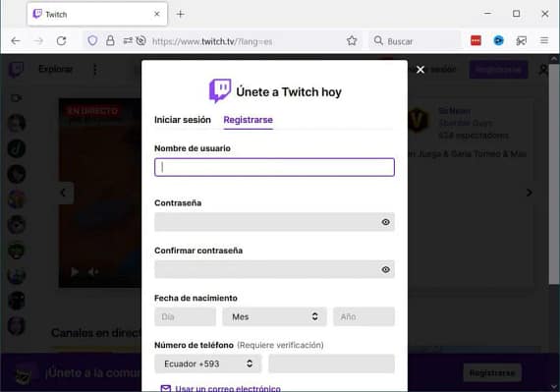Open the Mes month dropdown
This screenshot has width=560, height=392.
[274, 316]
